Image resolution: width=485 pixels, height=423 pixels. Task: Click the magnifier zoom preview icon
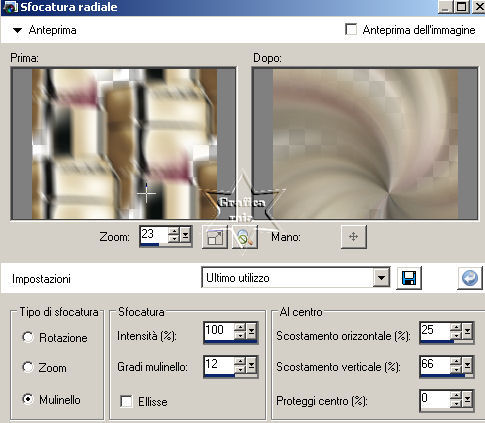click(245, 237)
